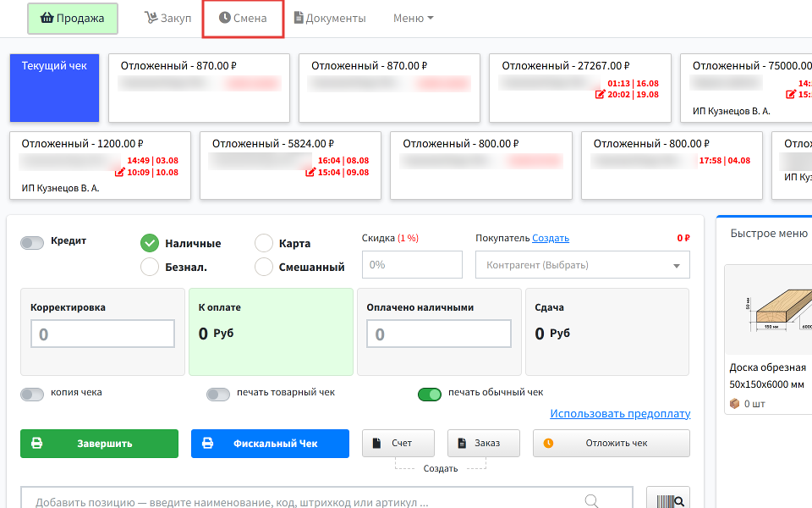Switch to Документы tab
812x508 pixels.
[x=330, y=18]
